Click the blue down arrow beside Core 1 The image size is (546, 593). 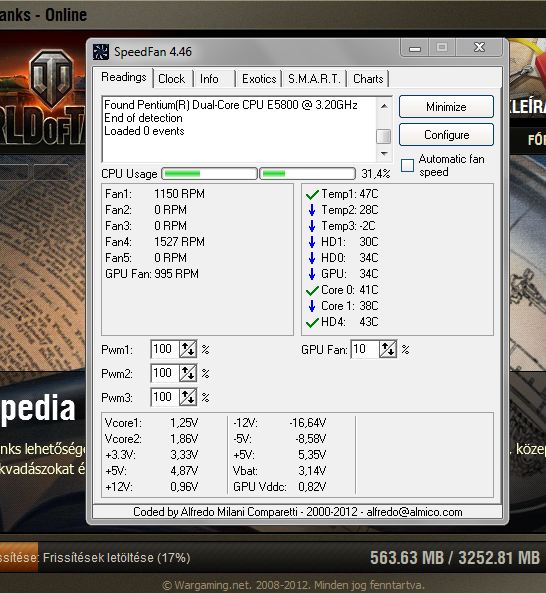click(312, 306)
